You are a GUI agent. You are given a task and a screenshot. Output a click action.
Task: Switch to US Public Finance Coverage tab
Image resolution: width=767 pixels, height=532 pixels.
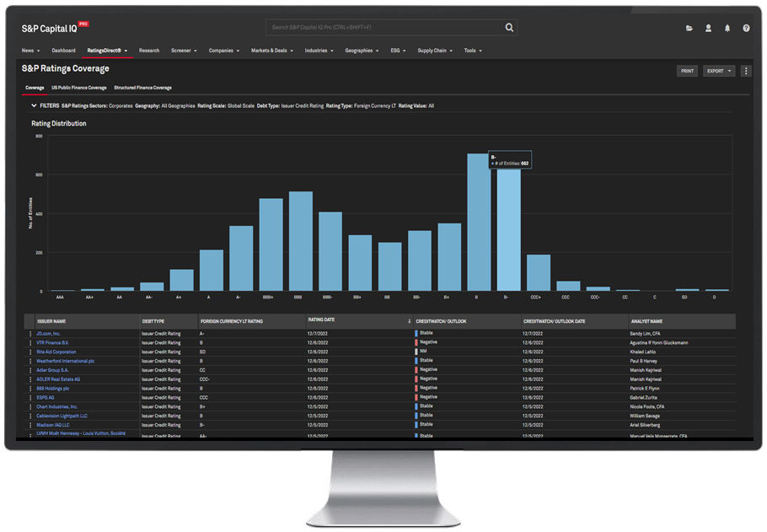coord(78,88)
